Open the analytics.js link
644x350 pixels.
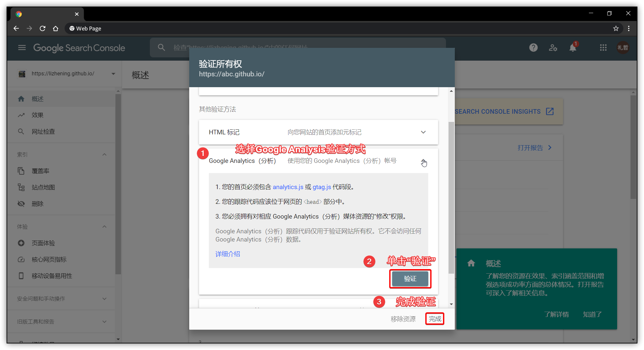click(288, 187)
